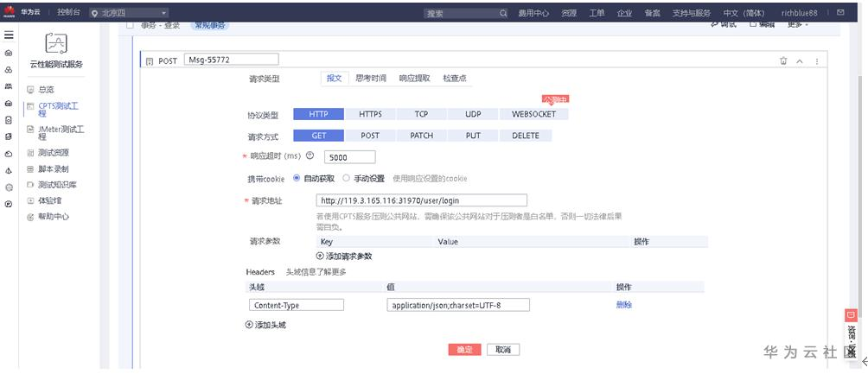Image resolution: width=868 pixels, height=374 pixels.
Task: Open the hamburger menu in the left rail
Action: tap(9, 35)
